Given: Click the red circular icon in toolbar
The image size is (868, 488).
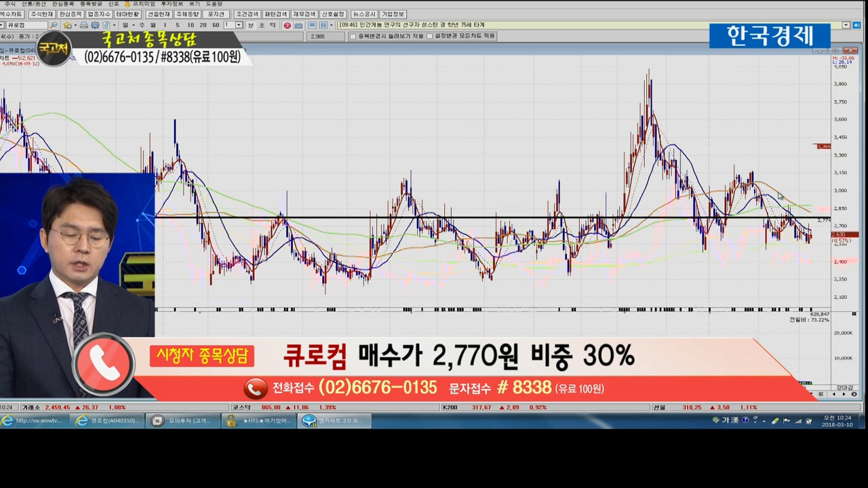Looking at the screenshot, I should [x=288, y=25].
